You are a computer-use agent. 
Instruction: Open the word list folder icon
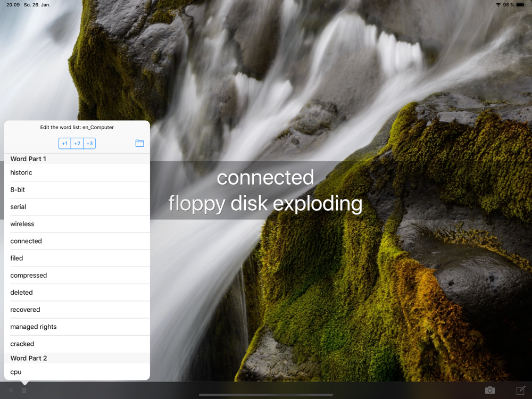tap(139, 143)
